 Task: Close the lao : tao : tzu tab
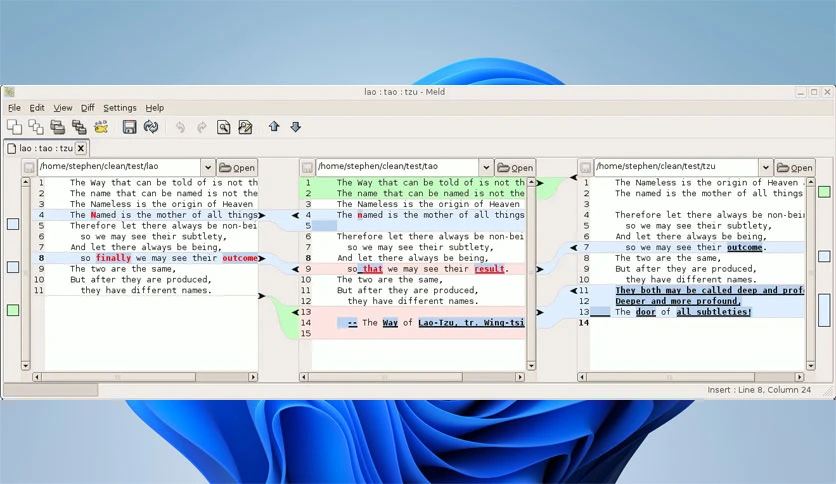click(x=81, y=148)
